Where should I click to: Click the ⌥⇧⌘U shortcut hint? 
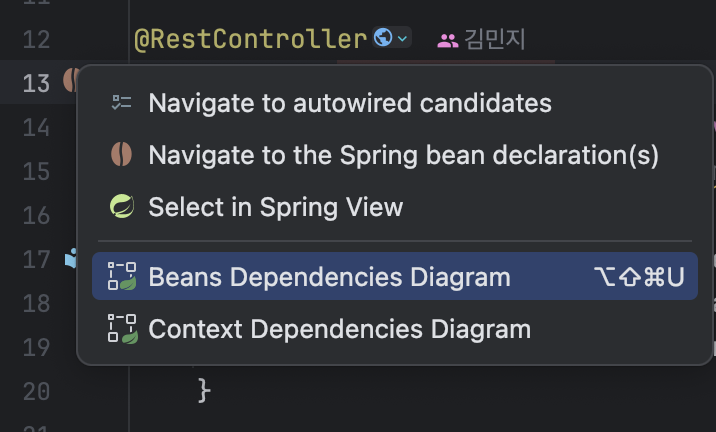(x=639, y=277)
